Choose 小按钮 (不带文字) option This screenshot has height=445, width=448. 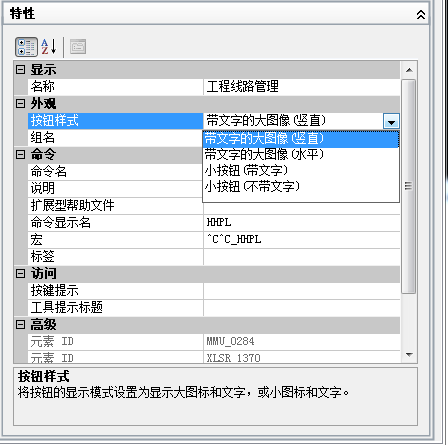[x=301, y=187]
